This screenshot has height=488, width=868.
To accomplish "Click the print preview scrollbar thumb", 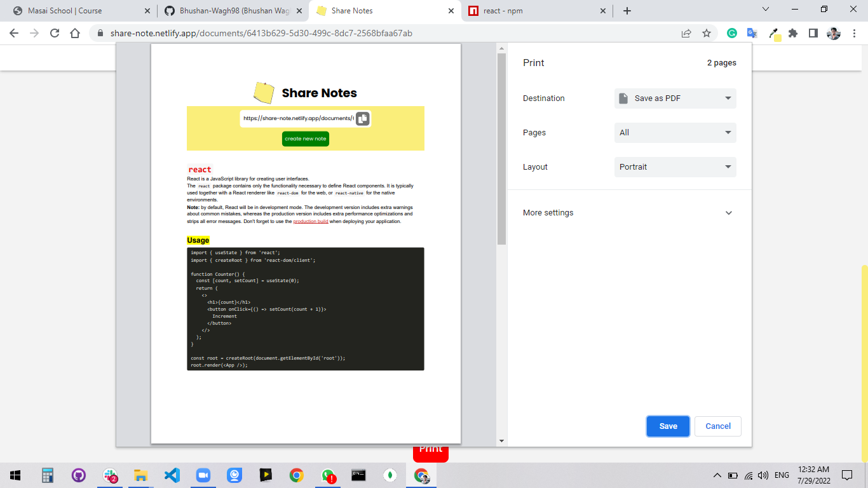I will click(x=501, y=149).
